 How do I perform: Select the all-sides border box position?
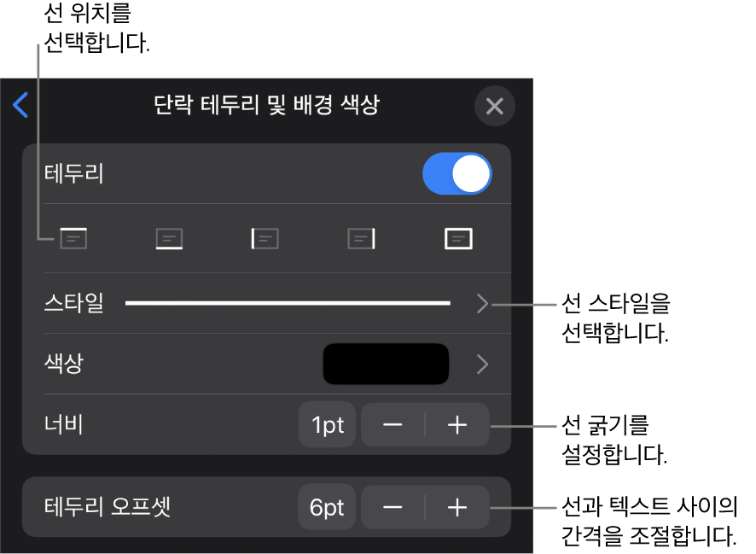[458, 239]
